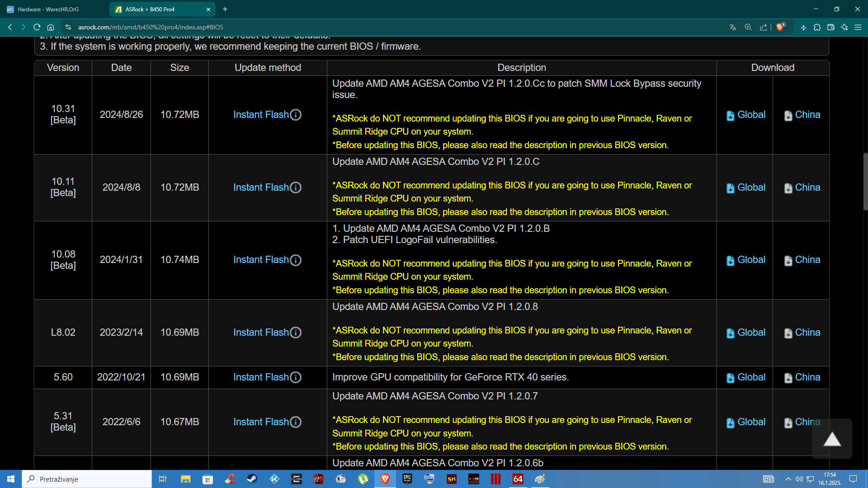This screenshot has height=488, width=868.
Task: View site information for asrock.com
Action: [68, 27]
